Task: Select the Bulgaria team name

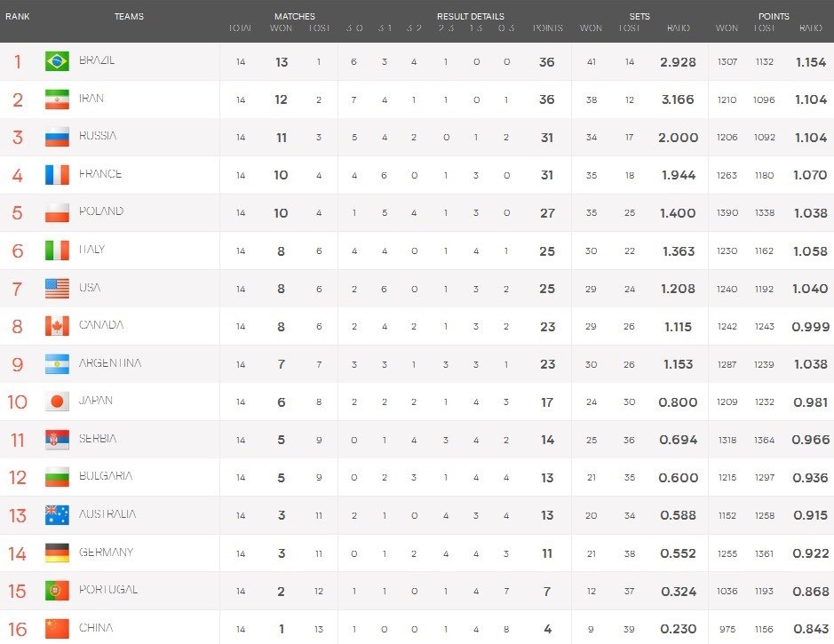Action: [106, 476]
